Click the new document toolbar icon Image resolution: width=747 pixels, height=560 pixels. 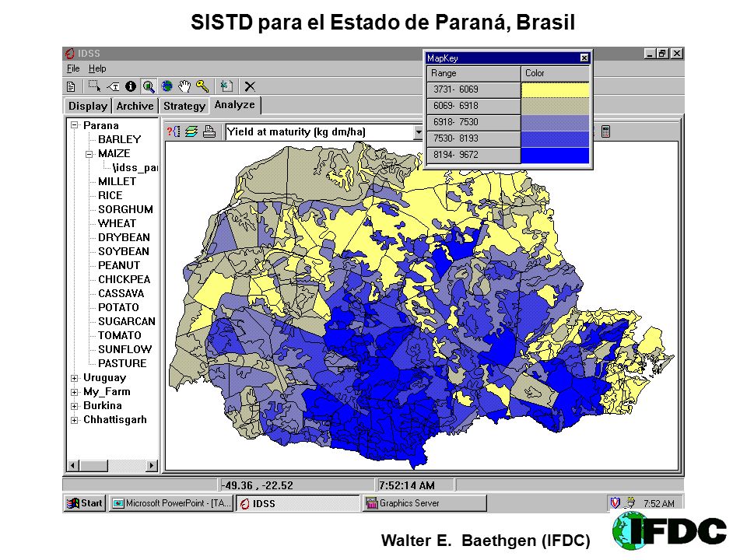[x=71, y=86]
